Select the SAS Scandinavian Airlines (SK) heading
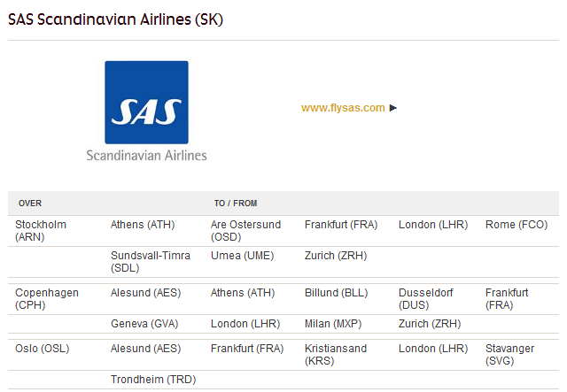This screenshot has height=392, width=567. (115, 19)
